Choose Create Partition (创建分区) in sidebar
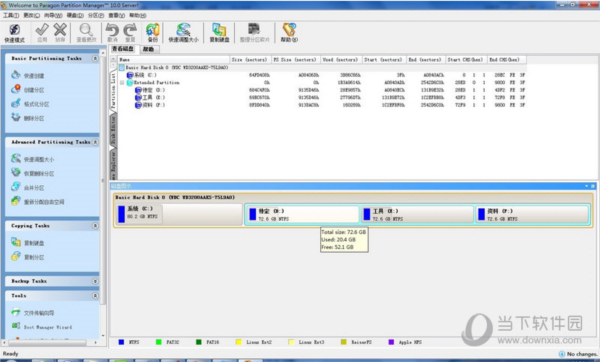Screen dimensions: 600x362 pos(28,90)
